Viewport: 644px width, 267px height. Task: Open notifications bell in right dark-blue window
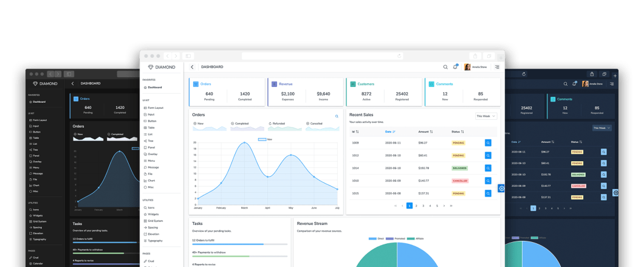574,83
